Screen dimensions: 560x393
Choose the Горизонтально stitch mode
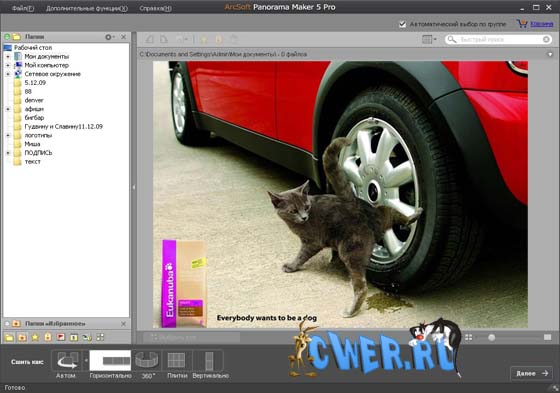(x=110, y=360)
